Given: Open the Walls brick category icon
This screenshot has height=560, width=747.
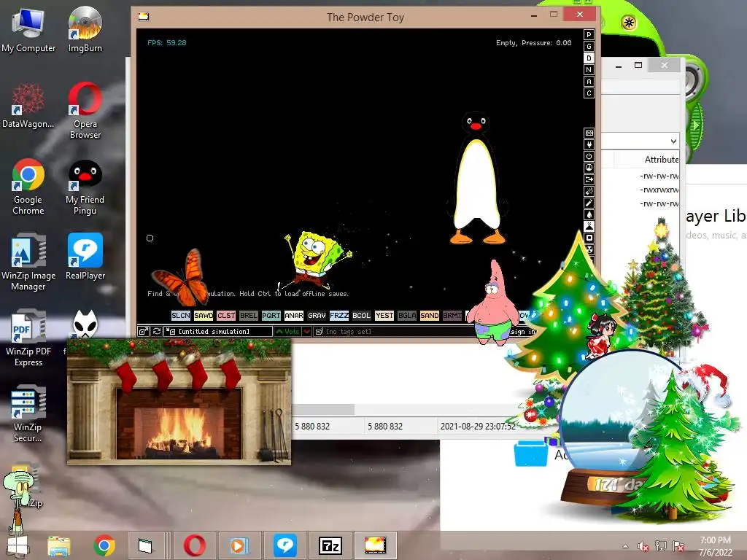Looking at the screenshot, I should (589, 133).
